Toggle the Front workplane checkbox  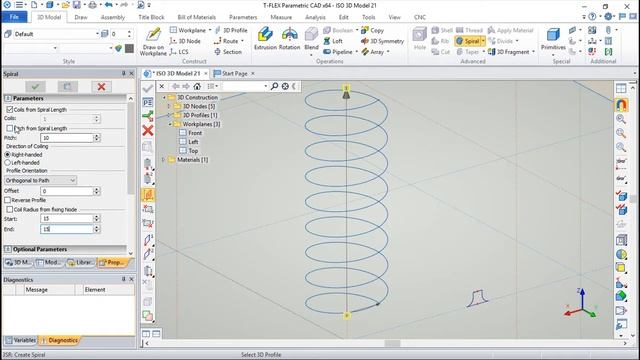183,133
